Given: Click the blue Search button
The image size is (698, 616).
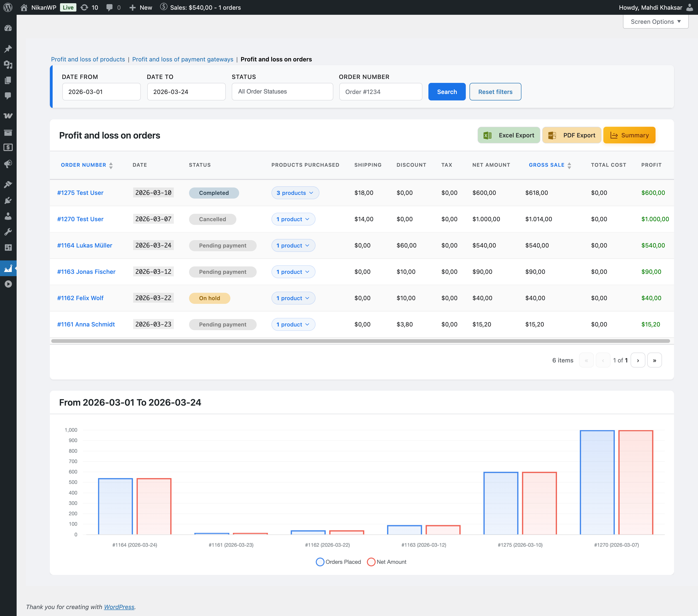Looking at the screenshot, I should pos(447,92).
